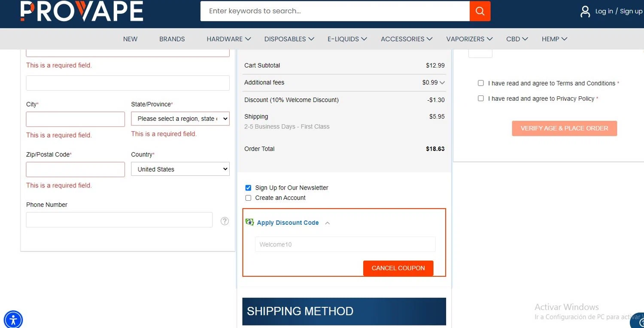Uncheck Sign Up for Our Newsletter
644x328 pixels.
tap(248, 188)
